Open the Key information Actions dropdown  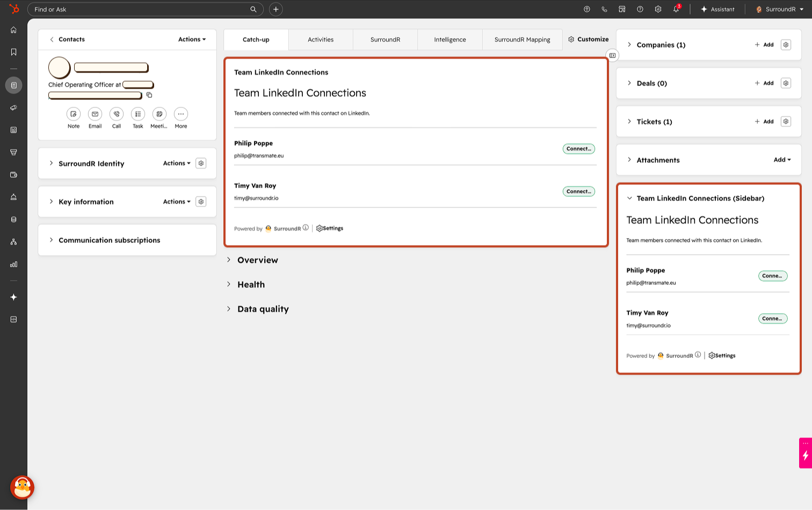pyautogui.click(x=177, y=202)
